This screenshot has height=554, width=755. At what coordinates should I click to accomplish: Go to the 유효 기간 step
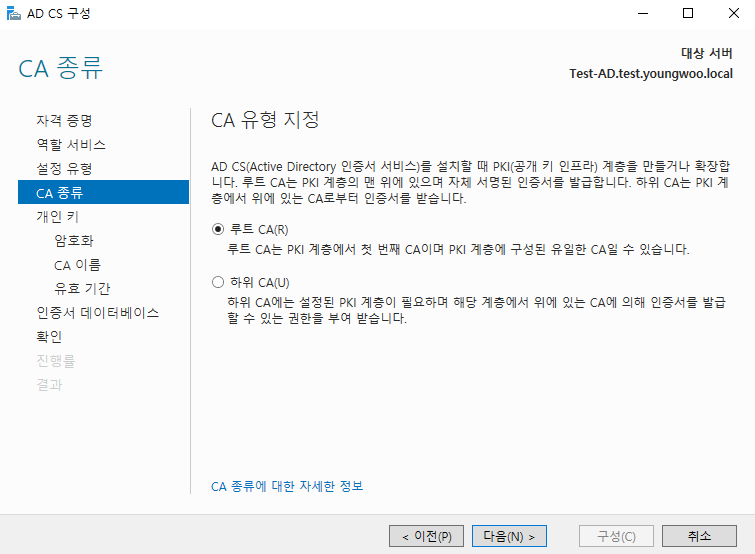pyautogui.click(x=82, y=289)
